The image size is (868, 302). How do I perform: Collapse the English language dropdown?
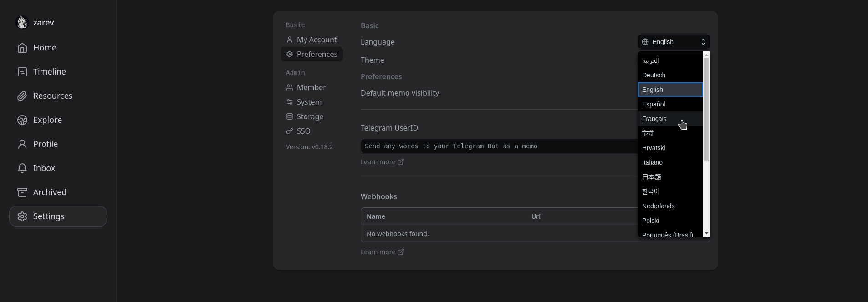(674, 42)
